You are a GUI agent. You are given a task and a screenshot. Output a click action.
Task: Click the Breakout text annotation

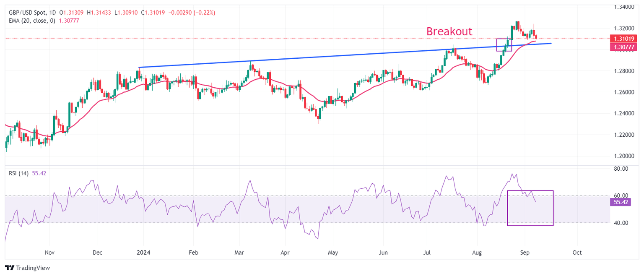tap(449, 31)
